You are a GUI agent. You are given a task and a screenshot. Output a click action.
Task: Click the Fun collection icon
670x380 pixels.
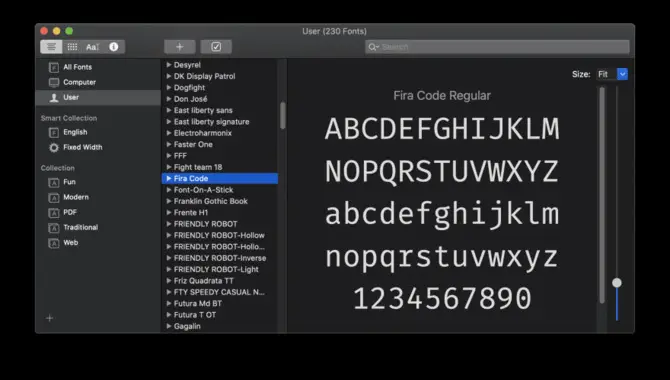54,183
